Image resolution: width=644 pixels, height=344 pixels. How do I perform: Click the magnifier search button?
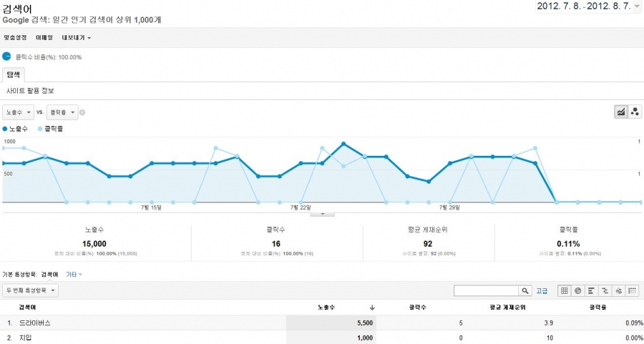click(526, 290)
